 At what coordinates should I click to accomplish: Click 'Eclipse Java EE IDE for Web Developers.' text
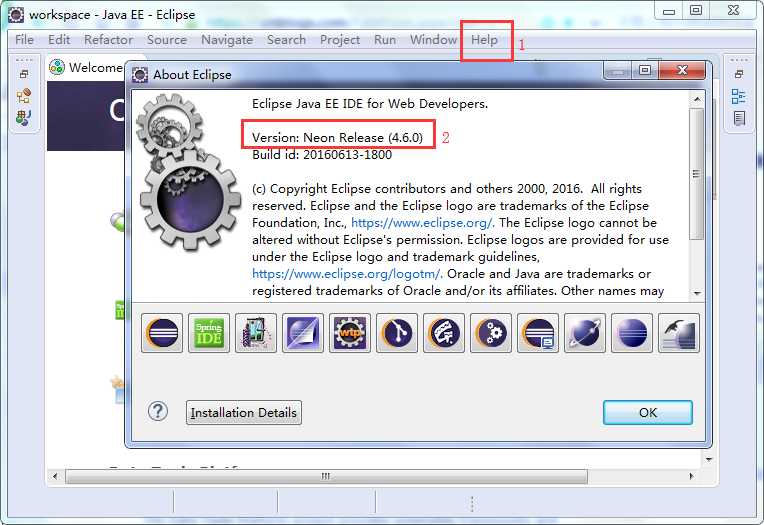[370, 104]
